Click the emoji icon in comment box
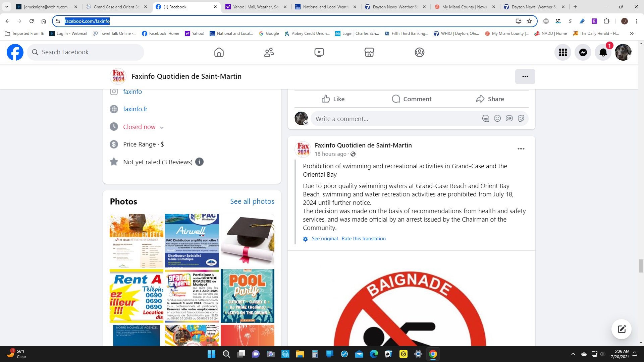644x362 pixels. (x=497, y=118)
